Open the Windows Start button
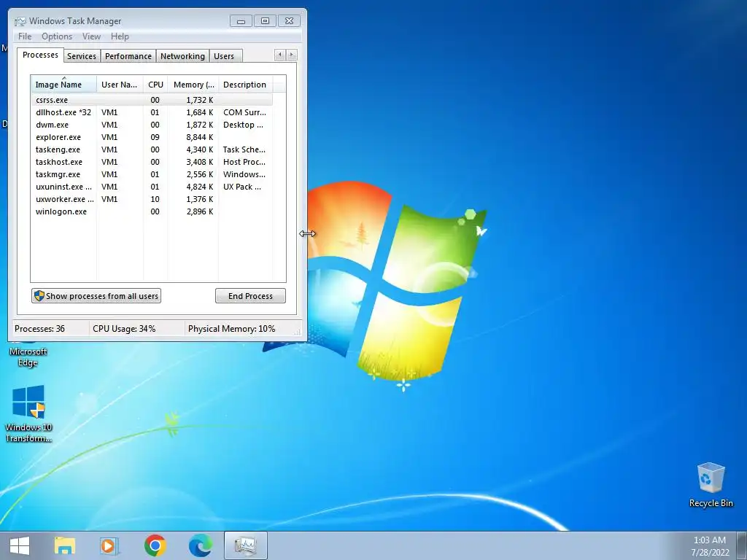Viewport: 747px width, 560px height. [x=20, y=545]
